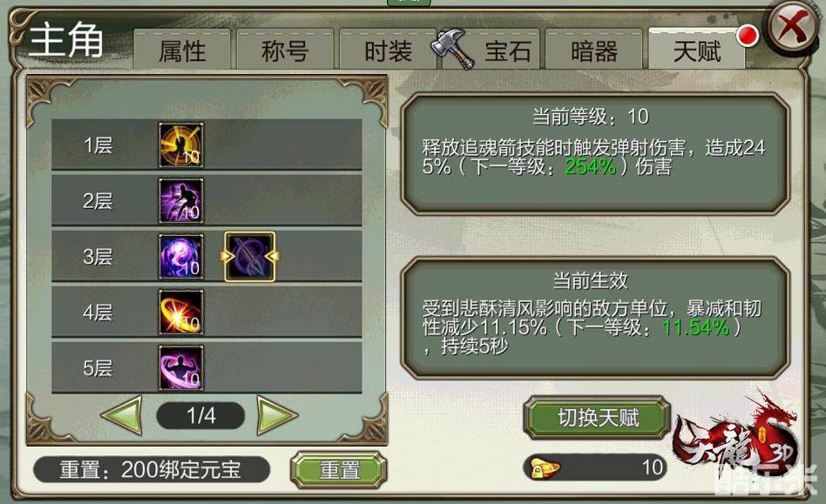The image size is (826, 504).
Task: Open the 属性 tab
Action: [x=182, y=50]
